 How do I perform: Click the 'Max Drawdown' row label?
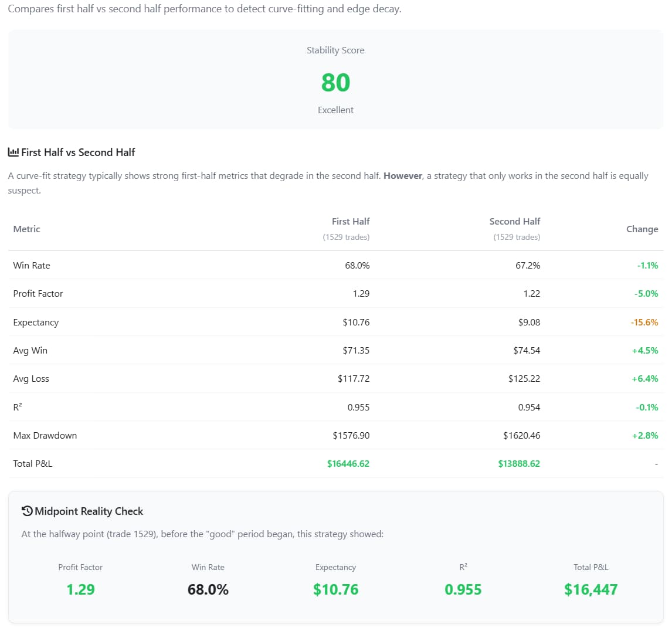[x=45, y=436]
